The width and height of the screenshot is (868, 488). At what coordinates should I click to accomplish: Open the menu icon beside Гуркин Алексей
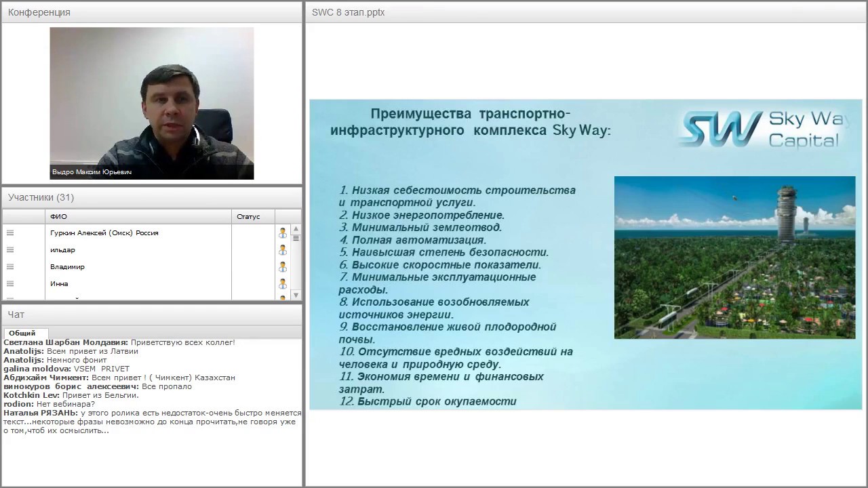coord(10,232)
